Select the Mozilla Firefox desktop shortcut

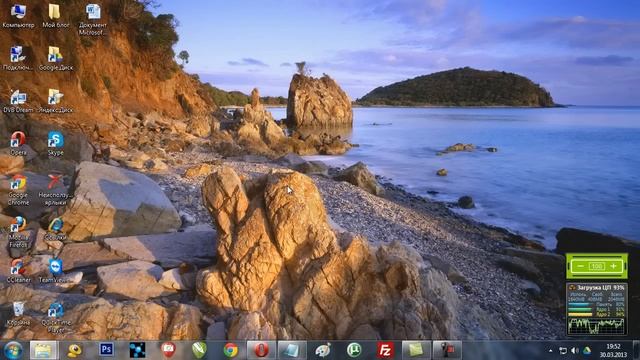click(18, 232)
